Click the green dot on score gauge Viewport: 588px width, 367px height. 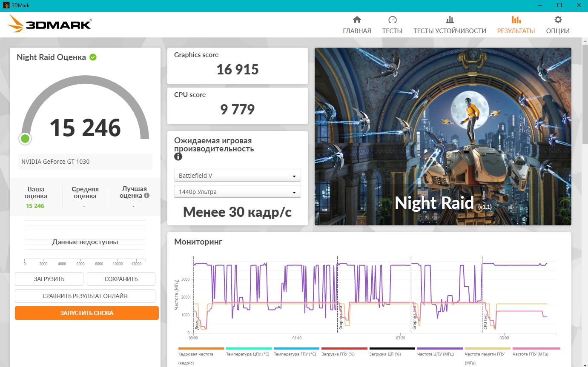25,138
